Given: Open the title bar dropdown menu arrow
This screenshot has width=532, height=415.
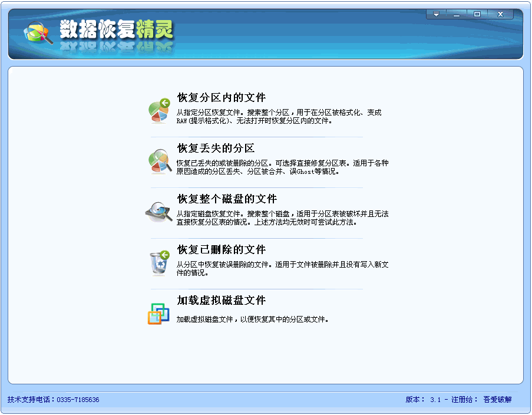Looking at the screenshot, I should 437,14.
